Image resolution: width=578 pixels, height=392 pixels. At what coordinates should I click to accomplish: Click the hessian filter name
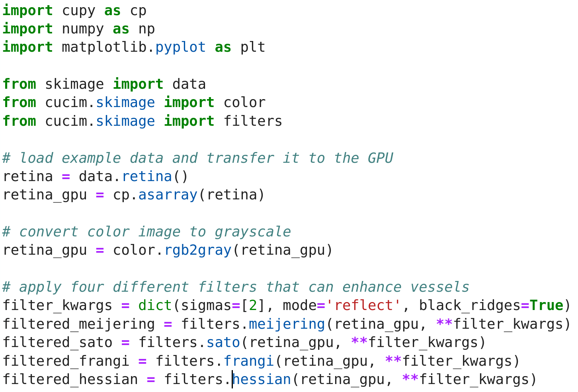[262, 379]
